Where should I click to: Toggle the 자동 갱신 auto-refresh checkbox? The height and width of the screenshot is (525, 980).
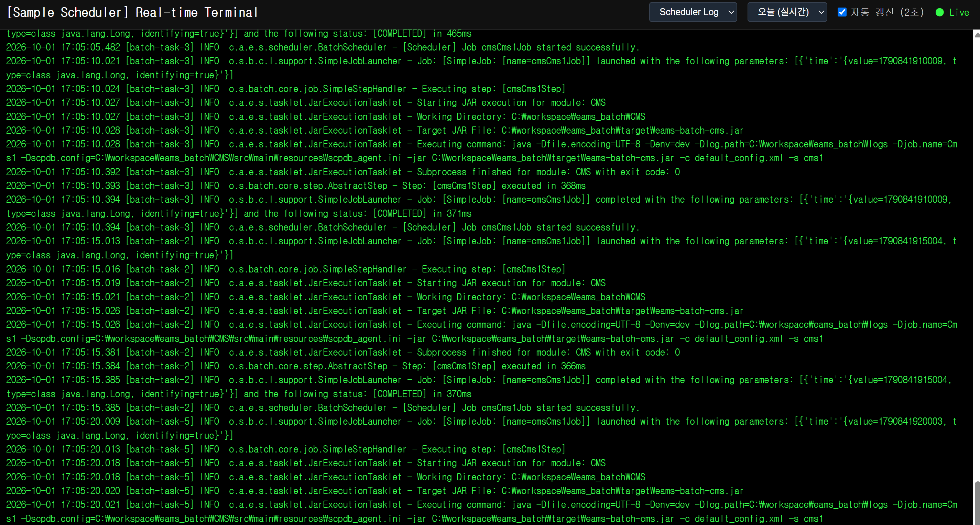[x=842, y=12]
